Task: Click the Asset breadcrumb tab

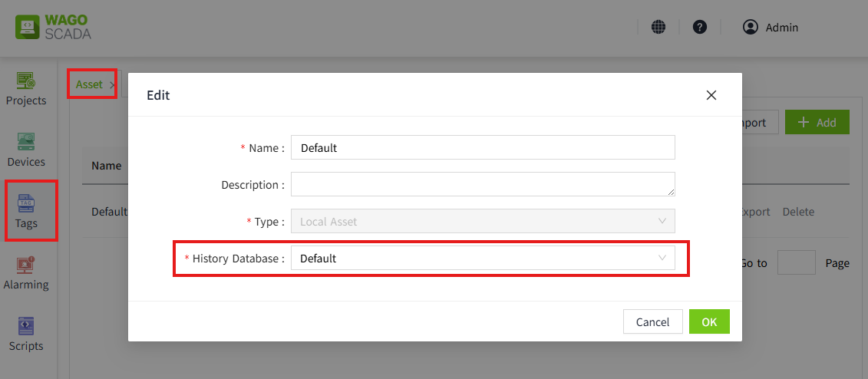Action: (89, 84)
